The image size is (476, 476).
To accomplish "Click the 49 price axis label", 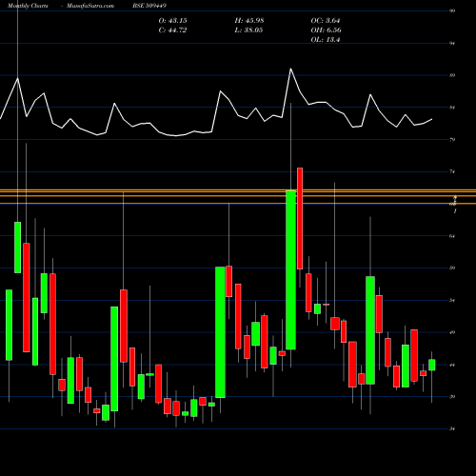I will coord(452,332).
